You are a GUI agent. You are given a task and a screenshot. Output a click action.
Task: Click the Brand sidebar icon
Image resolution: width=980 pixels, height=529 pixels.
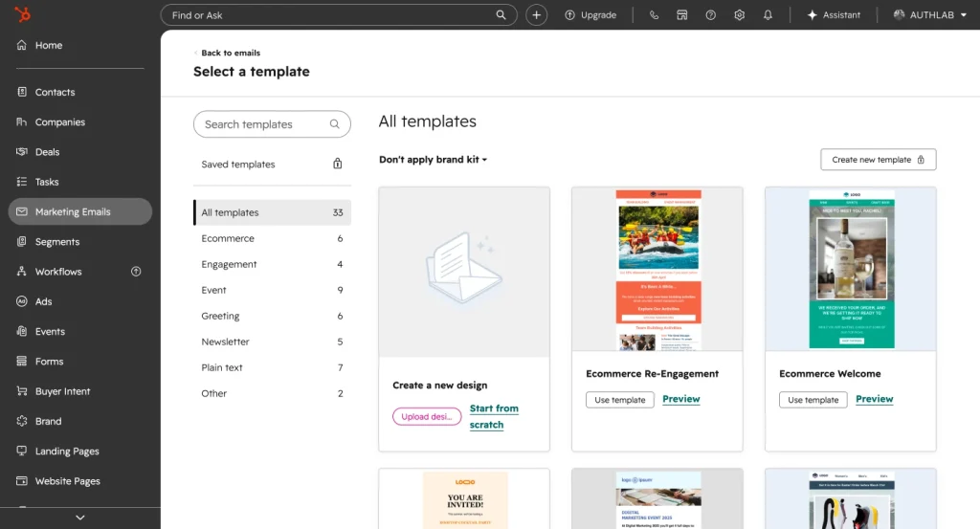pos(22,421)
